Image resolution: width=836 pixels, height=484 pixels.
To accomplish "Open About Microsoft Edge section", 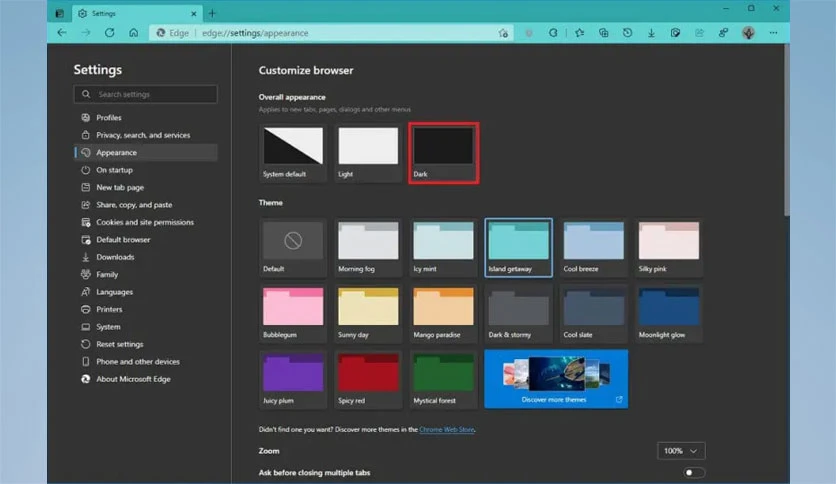I will click(146, 379).
